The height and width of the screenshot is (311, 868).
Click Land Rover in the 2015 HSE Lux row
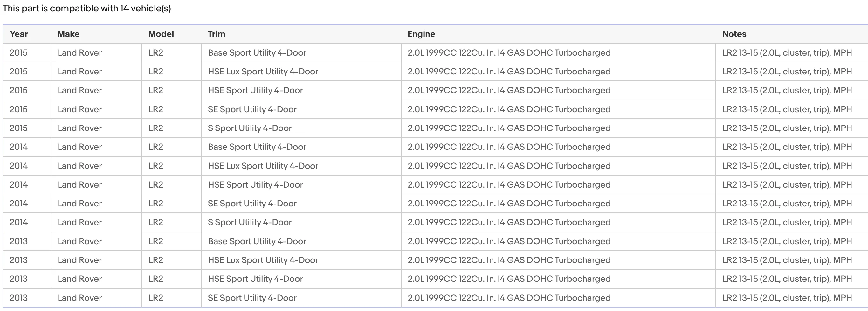[96, 72]
